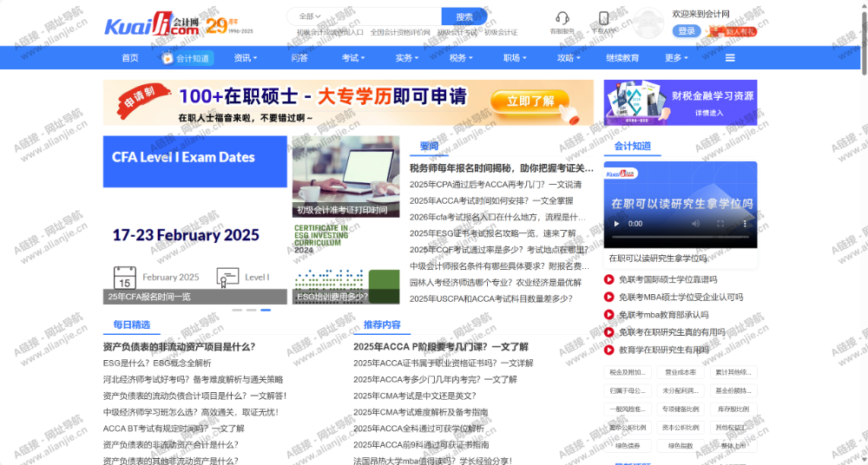Open the 考试 dropdown menu

[353, 58]
